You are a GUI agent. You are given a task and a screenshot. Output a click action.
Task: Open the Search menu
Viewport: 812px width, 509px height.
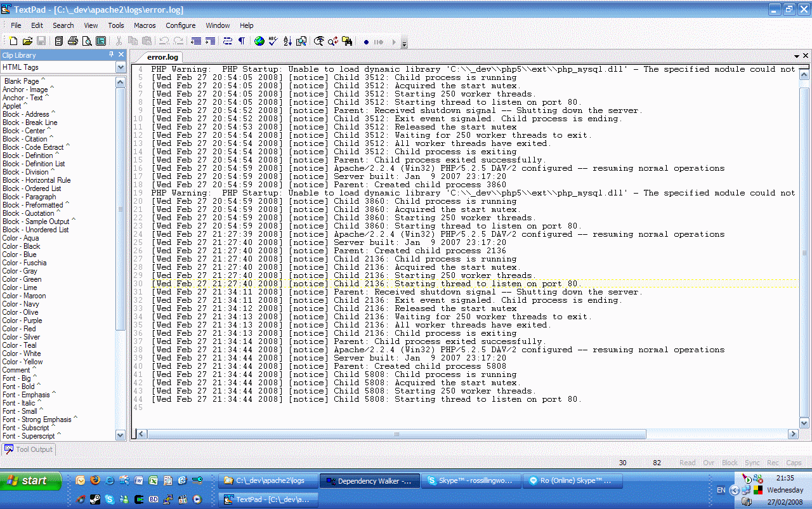pyautogui.click(x=63, y=25)
